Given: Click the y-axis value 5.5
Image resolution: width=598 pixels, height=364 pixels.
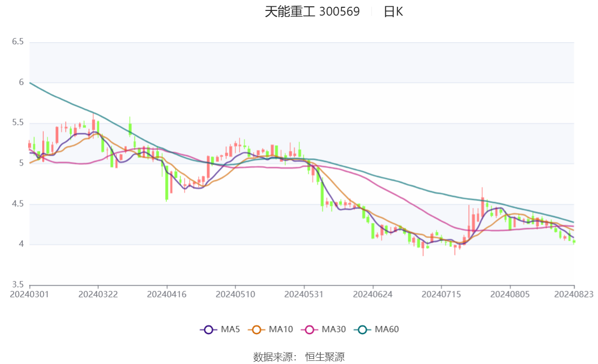Looking at the screenshot, I should tap(18, 123).
